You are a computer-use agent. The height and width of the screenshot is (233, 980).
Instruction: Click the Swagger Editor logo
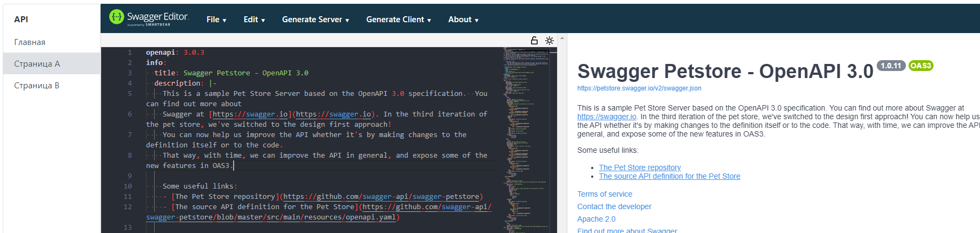[x=149, y=18]
